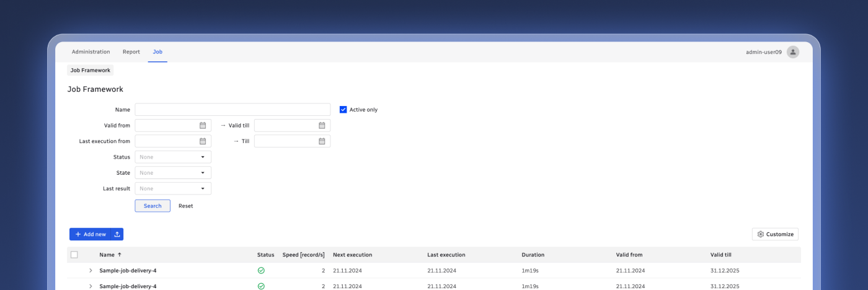Open the Customize columns button
This screenshot has width=868, height=290.
[775, 234]
